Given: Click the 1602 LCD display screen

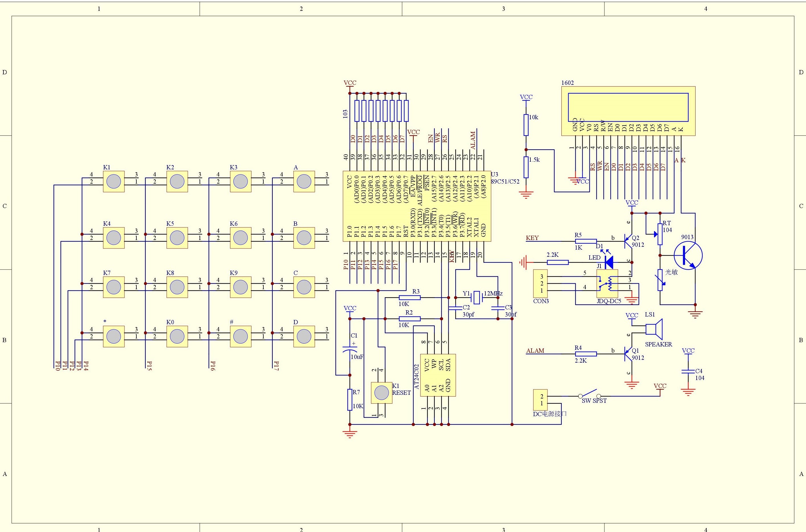Looking at the screenshot, I should tap(628, 107).
